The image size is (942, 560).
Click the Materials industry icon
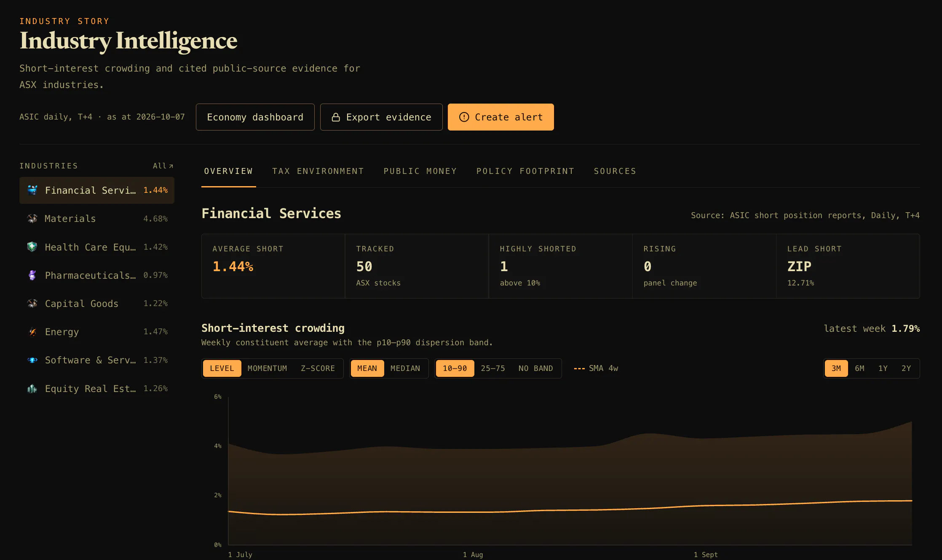(x=32, y=219)
